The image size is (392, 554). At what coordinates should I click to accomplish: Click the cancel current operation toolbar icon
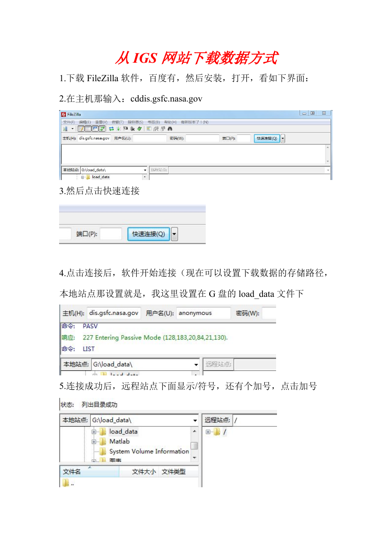pos(125,129)
